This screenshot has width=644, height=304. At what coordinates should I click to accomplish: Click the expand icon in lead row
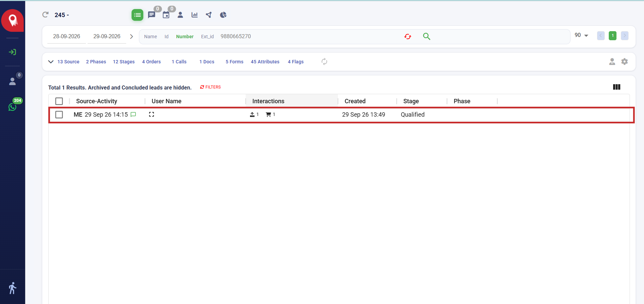pyautogui.click(x=152, y=114)
